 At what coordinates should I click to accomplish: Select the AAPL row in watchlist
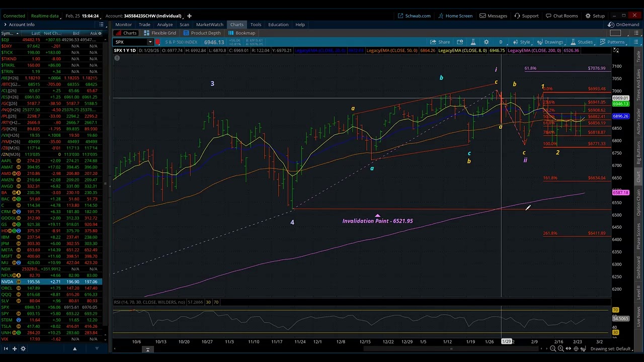click(51, 161)
